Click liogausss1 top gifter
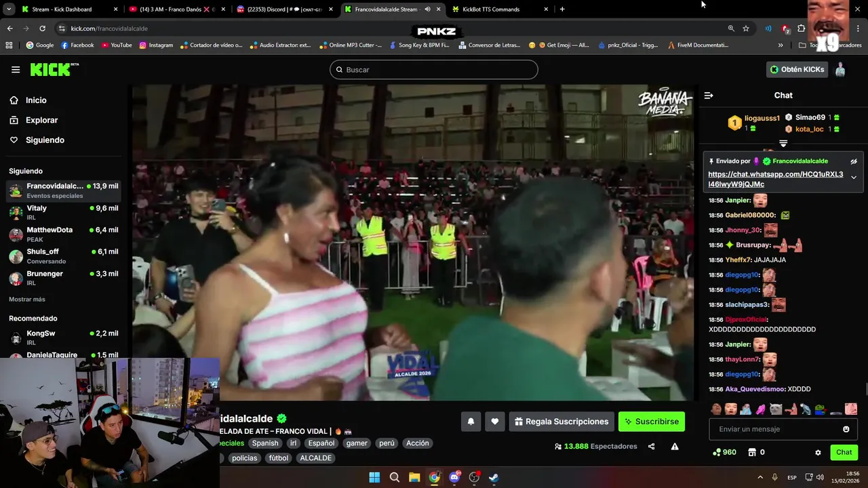The height and width of the screenshot is (488, 868). [x=762, y=118]
